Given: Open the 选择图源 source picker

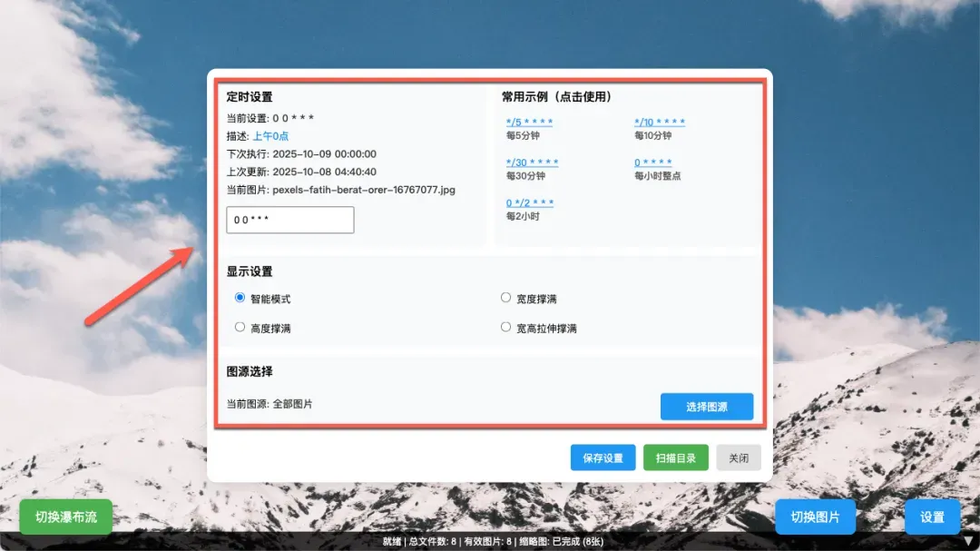Looking at the screenshot, I should click(x=706, y=407).
